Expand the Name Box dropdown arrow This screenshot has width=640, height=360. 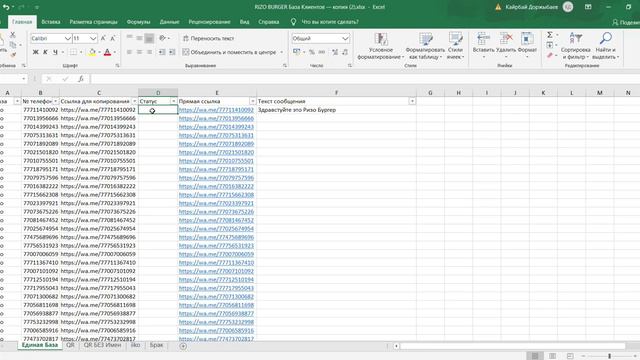point(24,79)
